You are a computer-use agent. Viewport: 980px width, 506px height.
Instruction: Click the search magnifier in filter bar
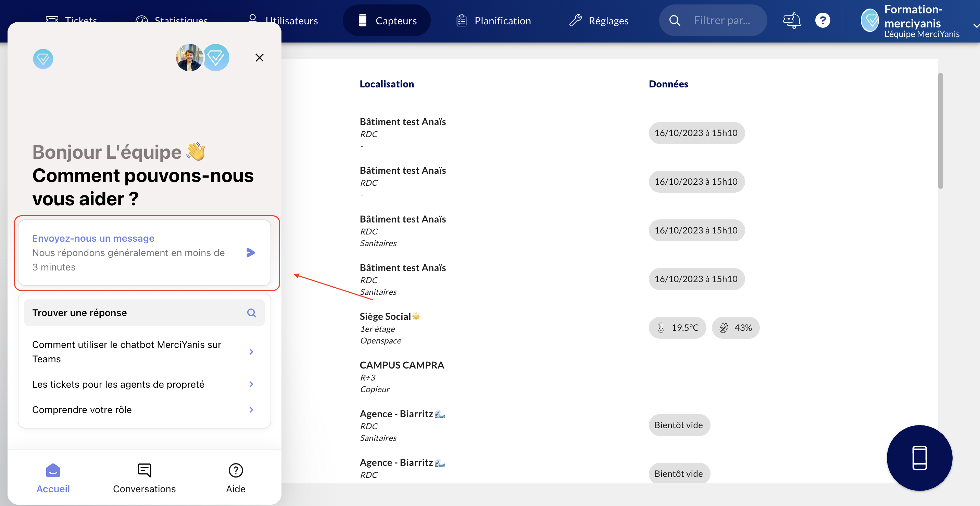[x=675, y=21]
